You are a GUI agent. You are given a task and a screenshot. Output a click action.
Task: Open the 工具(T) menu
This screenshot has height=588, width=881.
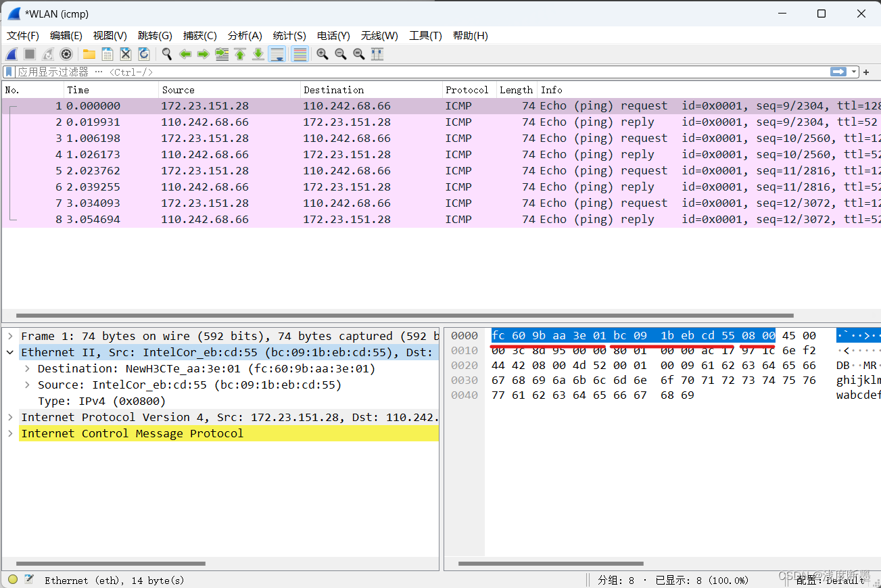[425, 36]
